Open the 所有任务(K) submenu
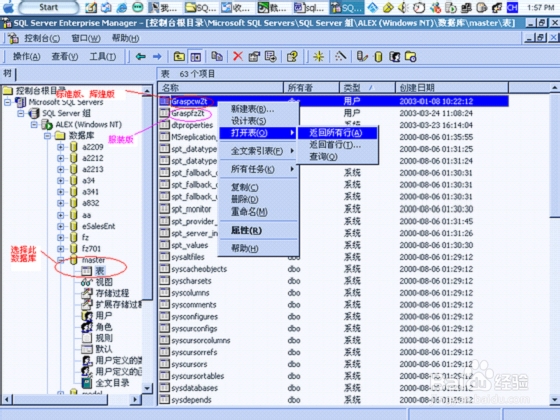Image resolution: width=560 pixels, height=420 pixels. tap(258, 169)
